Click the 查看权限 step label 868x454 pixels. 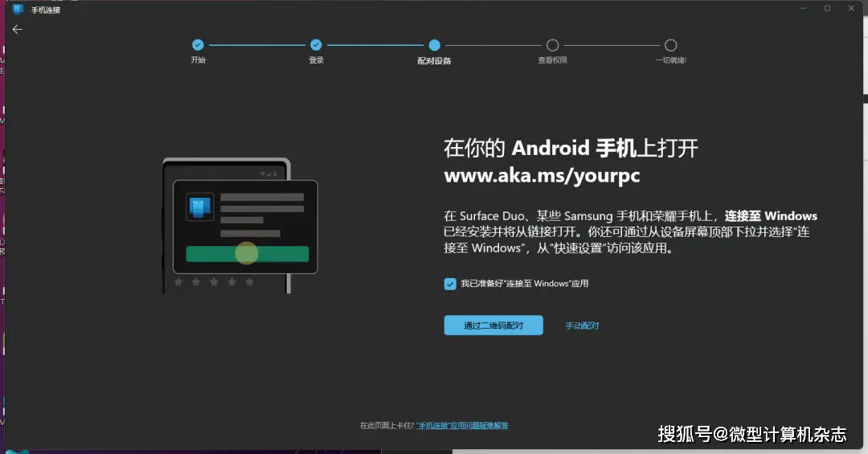click(x=552, y=59)
